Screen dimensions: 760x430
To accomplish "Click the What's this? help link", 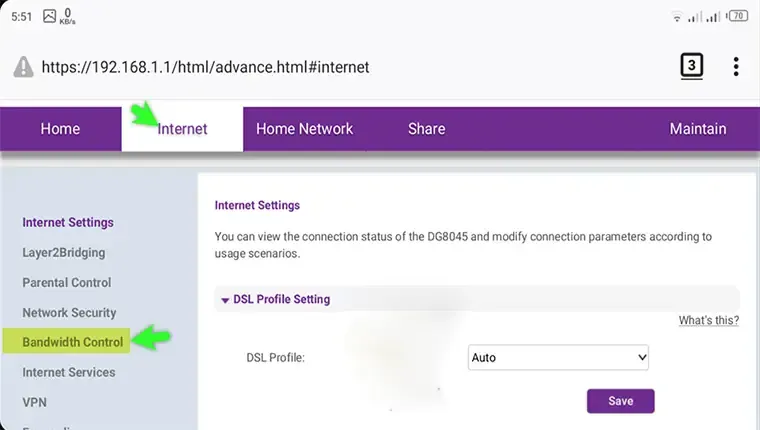I will (x=709, y=320).
